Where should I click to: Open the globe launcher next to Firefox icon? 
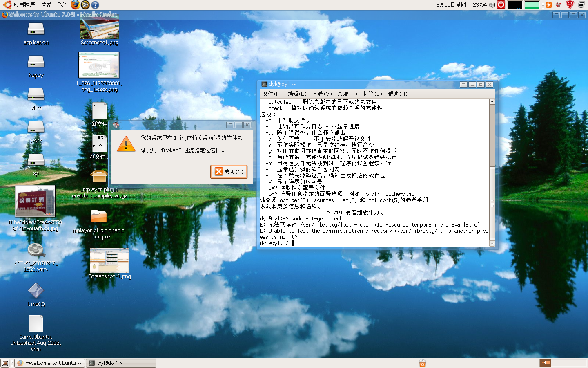(x=85, y=4)
